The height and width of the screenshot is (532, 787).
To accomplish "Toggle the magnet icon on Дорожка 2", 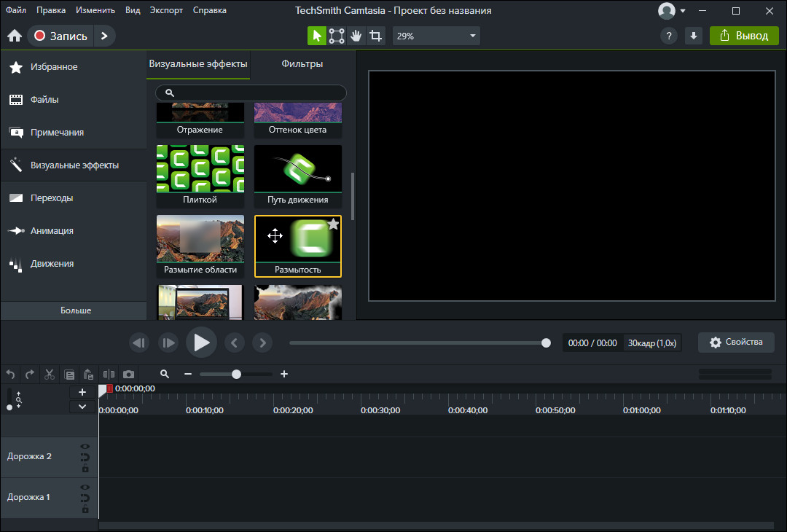I will (x=85, y=458).
